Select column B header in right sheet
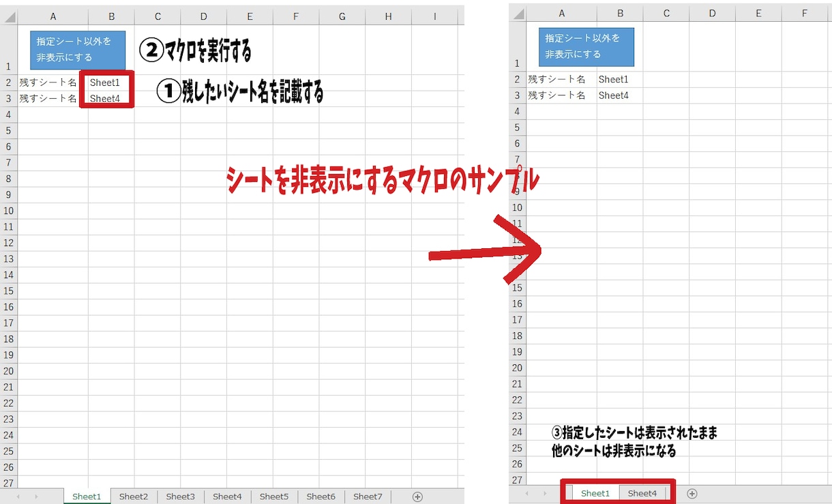Viewport: 832px width, 504px height. pyautogui.click(x=620, y=13)
